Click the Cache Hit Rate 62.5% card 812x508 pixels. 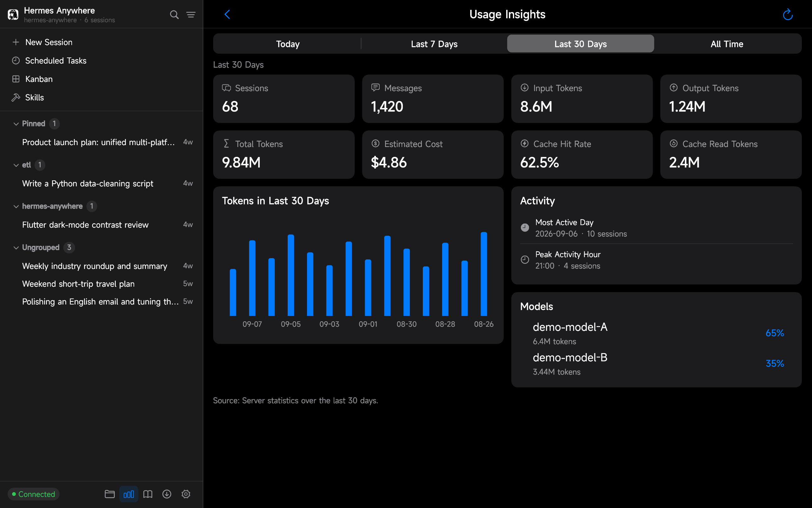(x=582, y=155)
